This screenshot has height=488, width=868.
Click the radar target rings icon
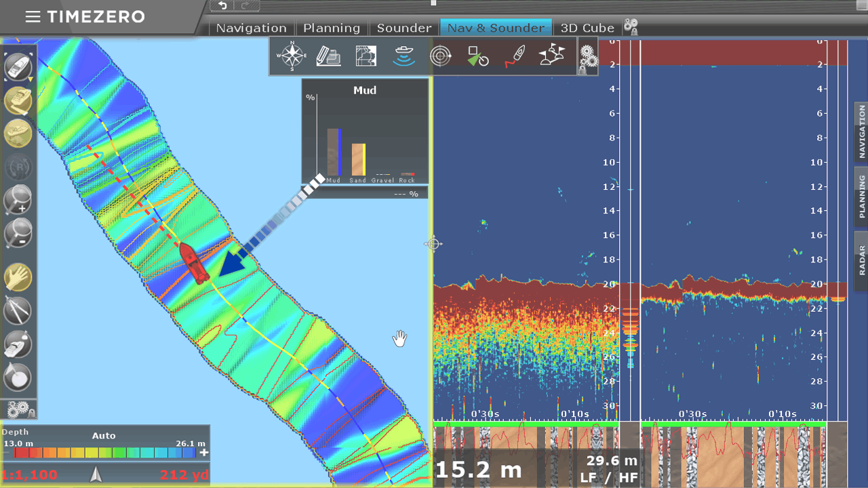pos(441,56)
